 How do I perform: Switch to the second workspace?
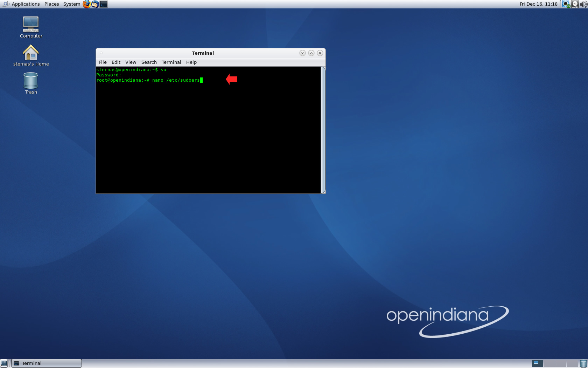549,363
